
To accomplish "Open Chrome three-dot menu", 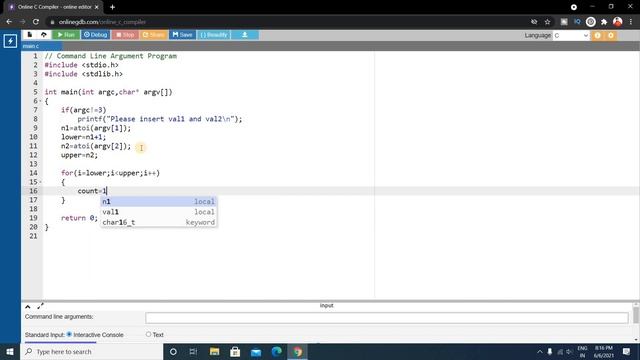I will click(x=631, y=22).
